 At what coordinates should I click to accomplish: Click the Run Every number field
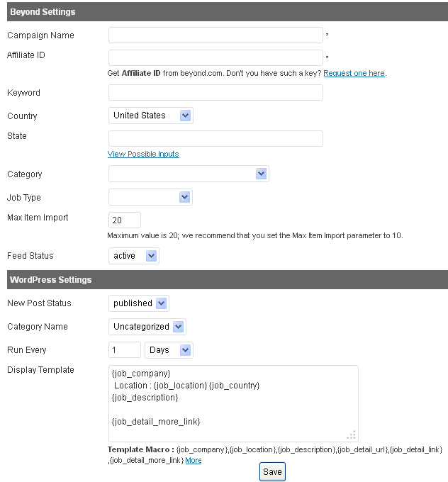pyautogui.click(x=125, y=350)
